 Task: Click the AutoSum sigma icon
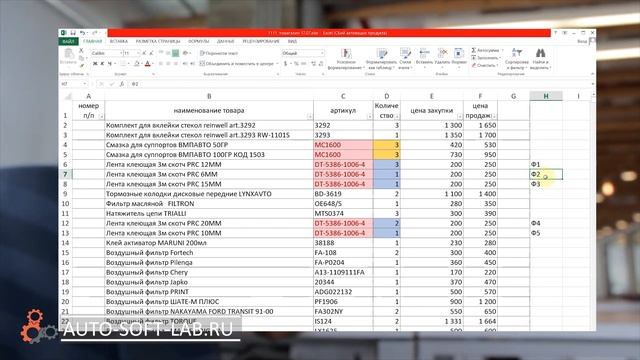point(474,50)
